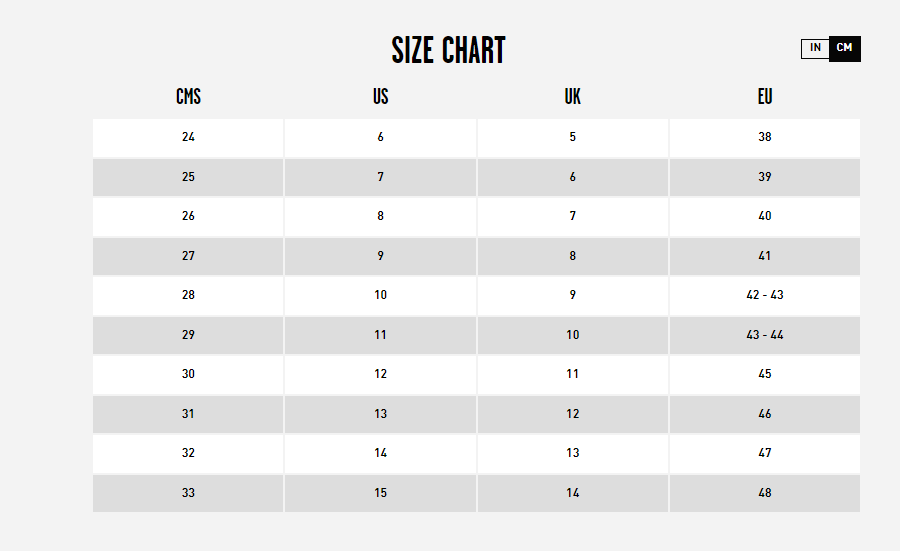Screen dimensions: 900x551
Task: Select EU size 40 cell
Action: coord(765,217)
